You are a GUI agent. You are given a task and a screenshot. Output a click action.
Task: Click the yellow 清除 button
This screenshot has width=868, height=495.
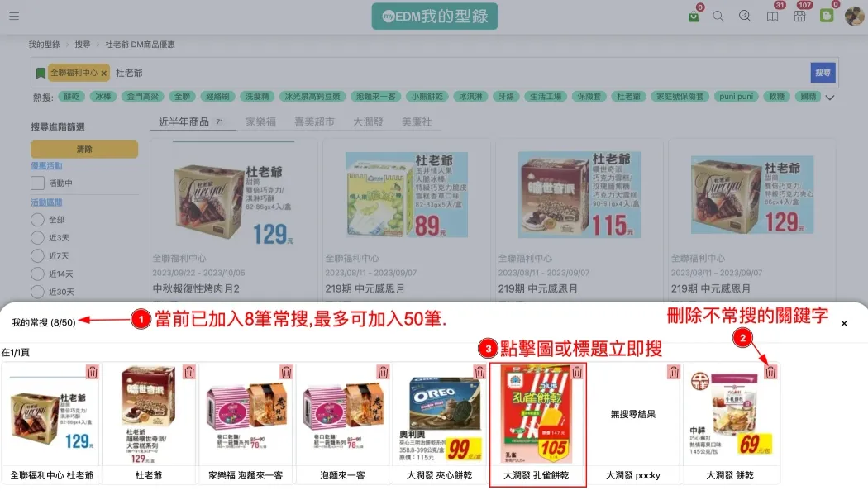click(84, 150)
